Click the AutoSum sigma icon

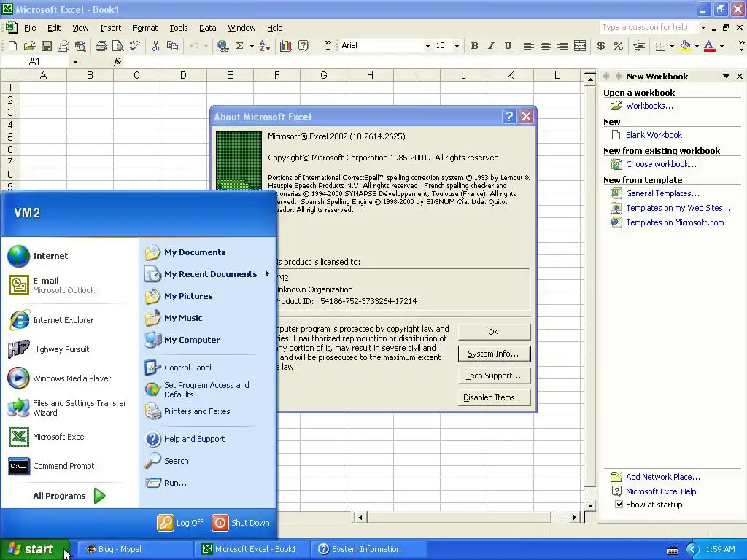(x=239, y=46)
